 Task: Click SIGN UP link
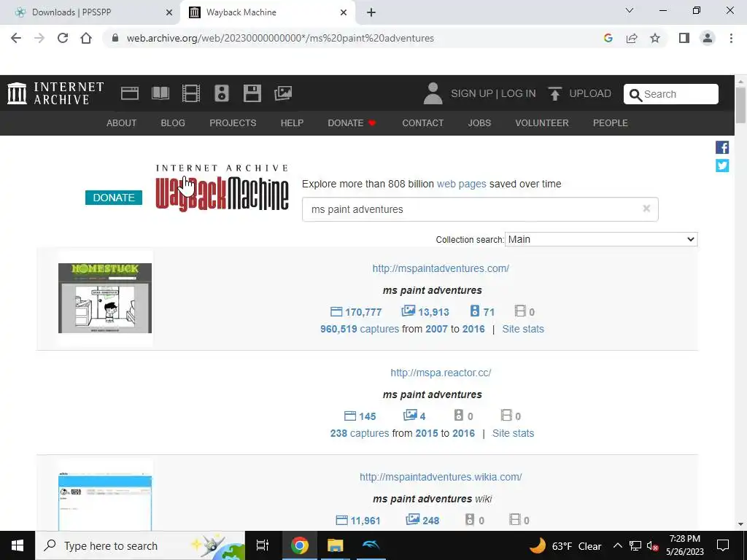[472, 93]
